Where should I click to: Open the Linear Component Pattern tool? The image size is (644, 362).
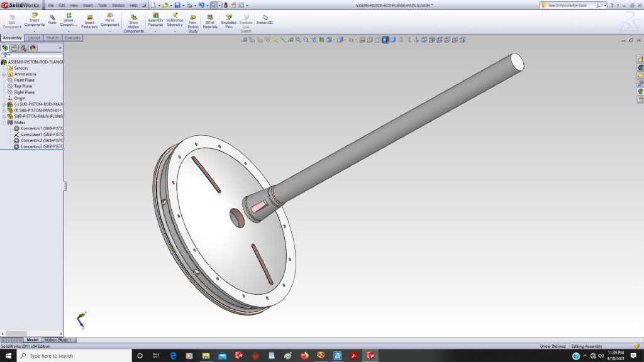pos(69,19)
